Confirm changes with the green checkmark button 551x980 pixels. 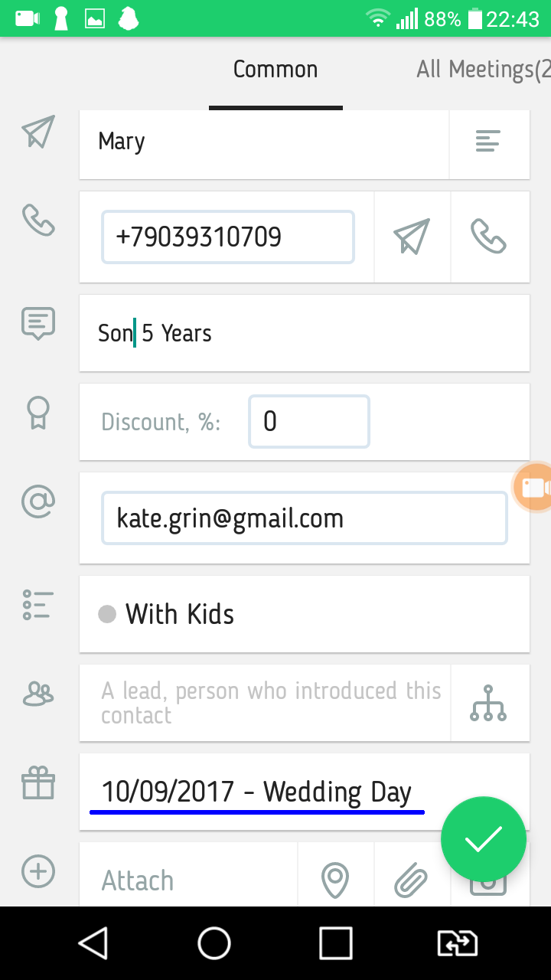click(x=484, y=839)
